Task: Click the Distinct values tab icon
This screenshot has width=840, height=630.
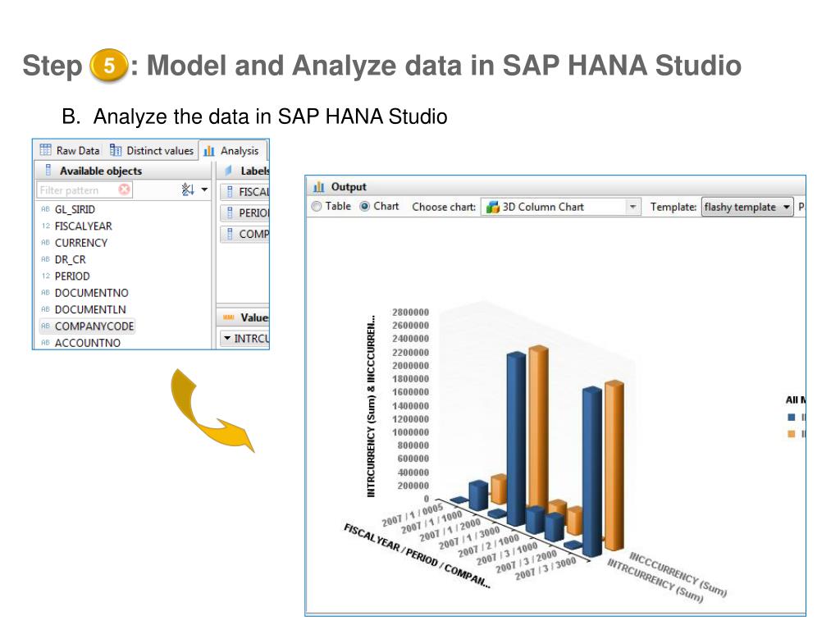Action: tap(115, 150)
